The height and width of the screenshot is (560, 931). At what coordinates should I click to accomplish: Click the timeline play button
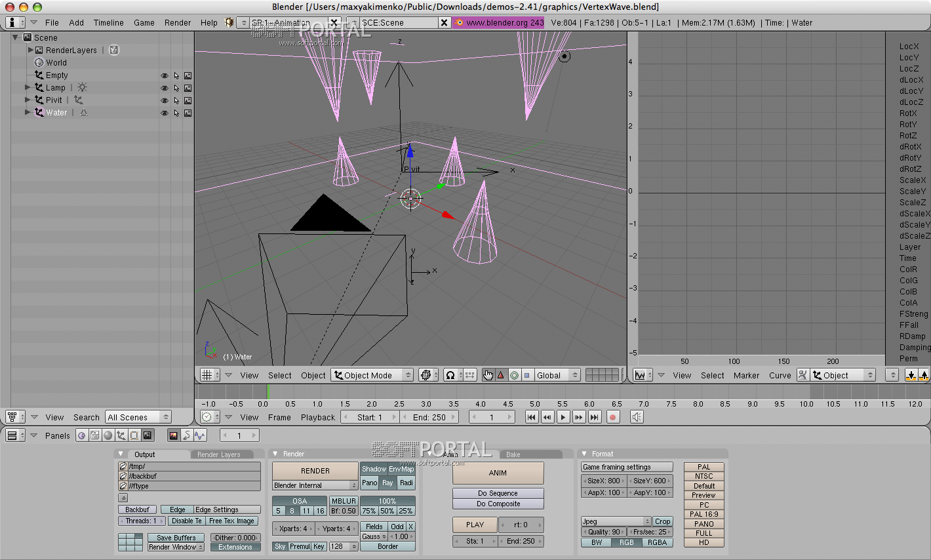click(563, 417)
